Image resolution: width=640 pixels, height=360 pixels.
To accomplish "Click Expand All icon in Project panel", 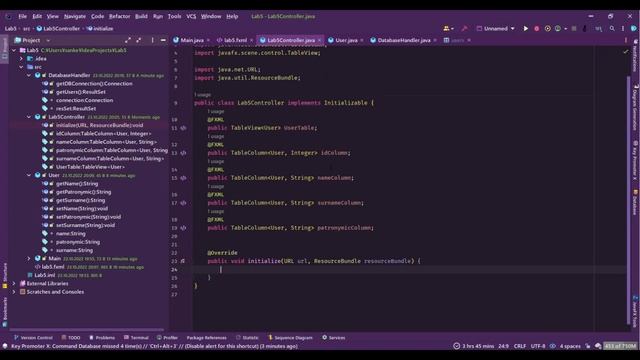I will [x=128, y=40].
